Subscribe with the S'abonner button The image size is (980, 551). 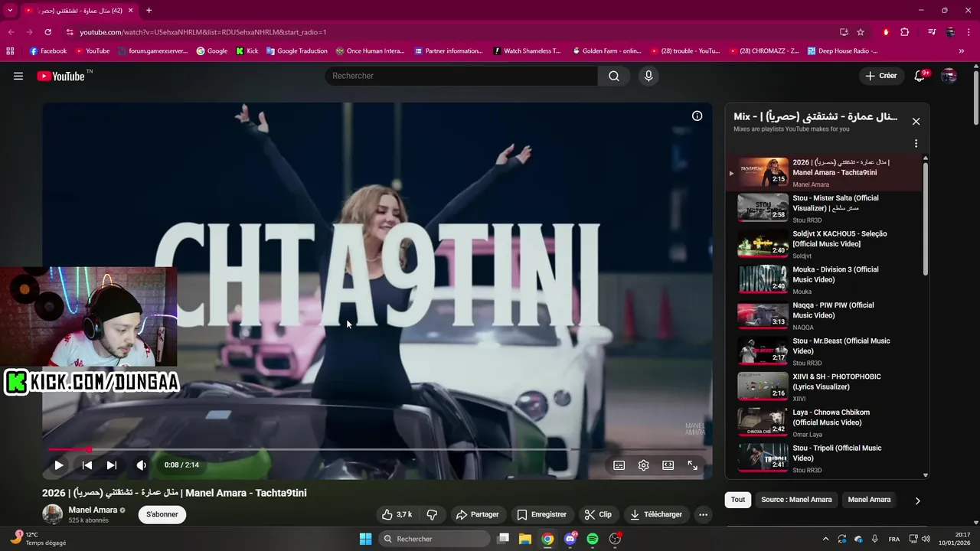(x=162, y=514)
